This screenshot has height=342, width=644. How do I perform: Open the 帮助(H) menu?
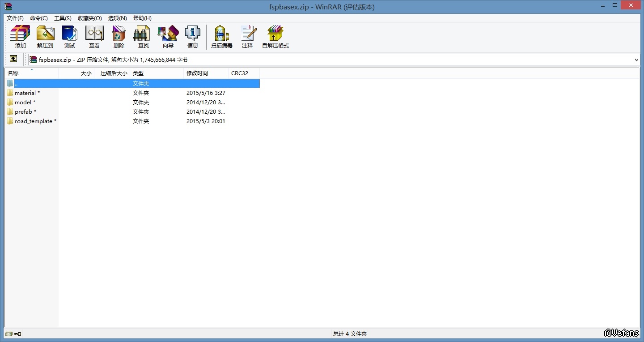142,18
